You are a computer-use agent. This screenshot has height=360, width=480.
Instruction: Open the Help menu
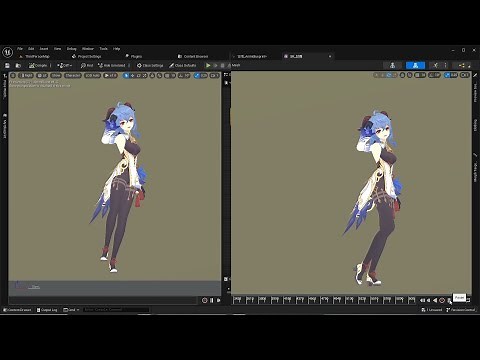click(x=116, y=49)
